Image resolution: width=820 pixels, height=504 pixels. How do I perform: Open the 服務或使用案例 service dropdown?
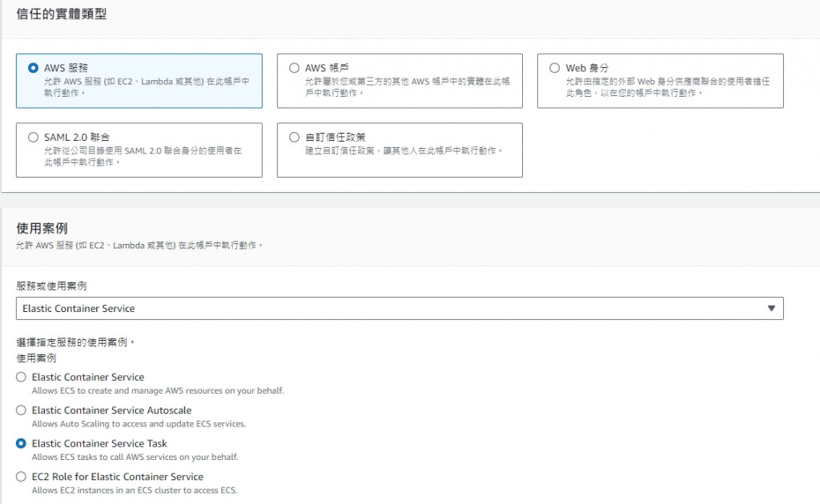(400, 309)
